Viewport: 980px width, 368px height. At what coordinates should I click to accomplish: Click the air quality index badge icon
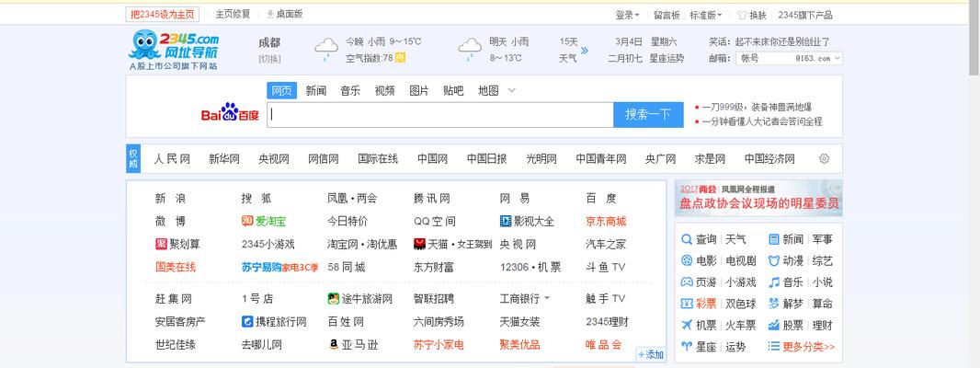pyautogui.click(x=400, y=58)
